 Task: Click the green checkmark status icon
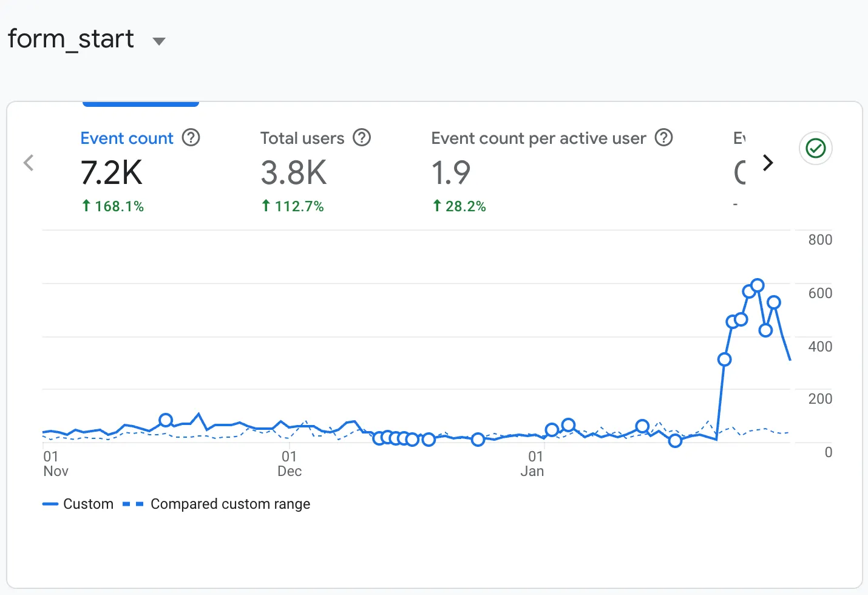(x=815, y=148)
